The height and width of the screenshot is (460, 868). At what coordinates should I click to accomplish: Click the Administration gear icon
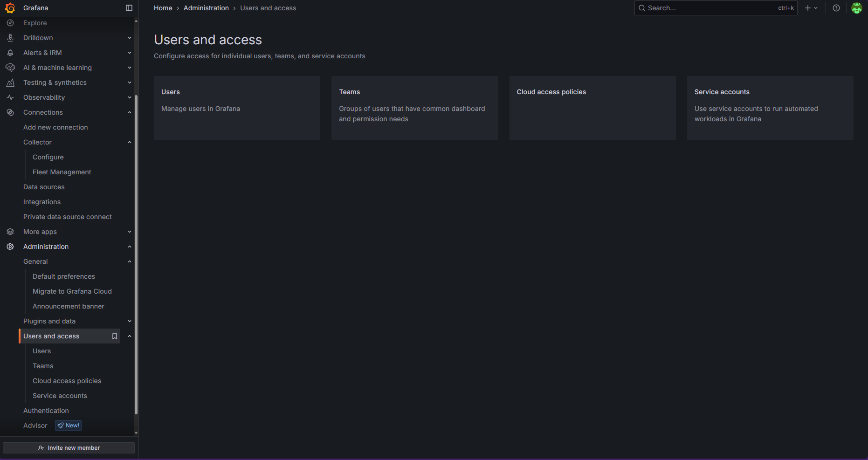pyautogui.click(x=10, y=247)
